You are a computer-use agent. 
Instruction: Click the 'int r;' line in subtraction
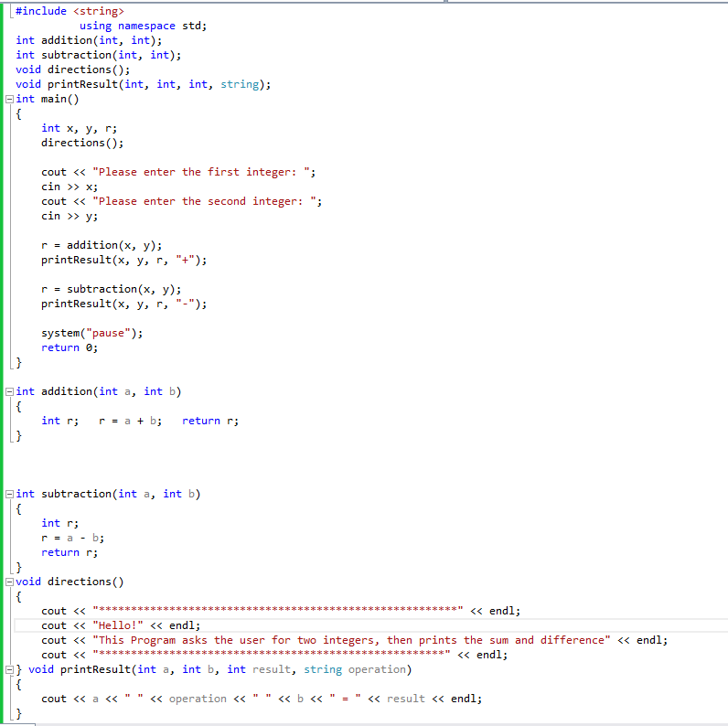[59, 523]
